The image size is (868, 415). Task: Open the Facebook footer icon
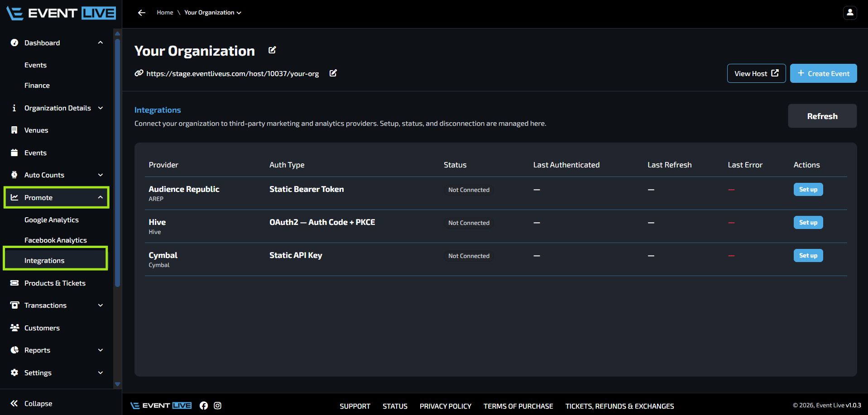point(204,405)
